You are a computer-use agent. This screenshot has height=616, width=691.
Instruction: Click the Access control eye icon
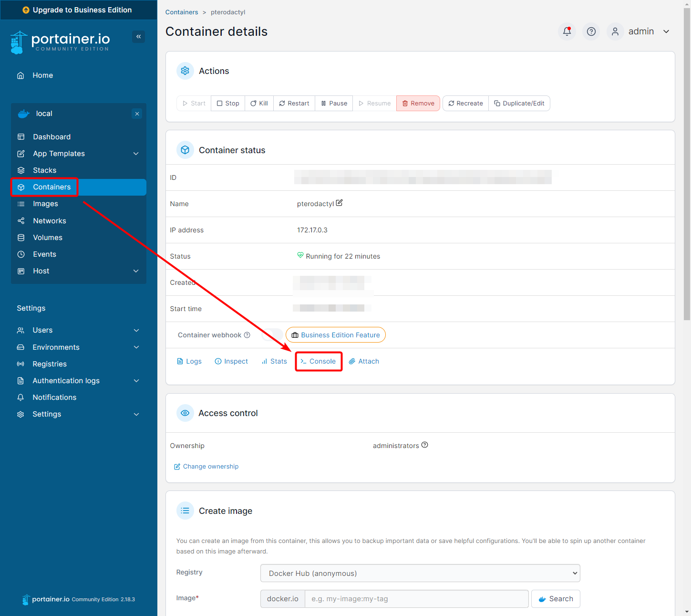pos(185,413)
